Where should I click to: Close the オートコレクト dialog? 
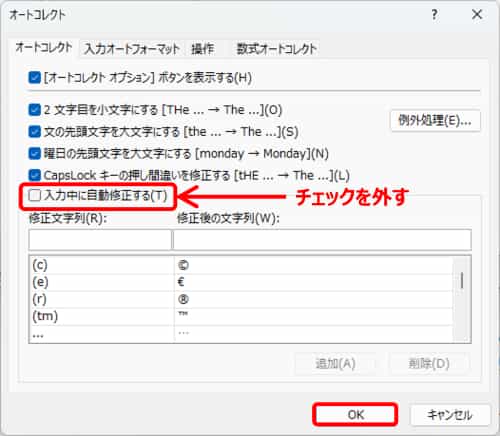(477, 15)
